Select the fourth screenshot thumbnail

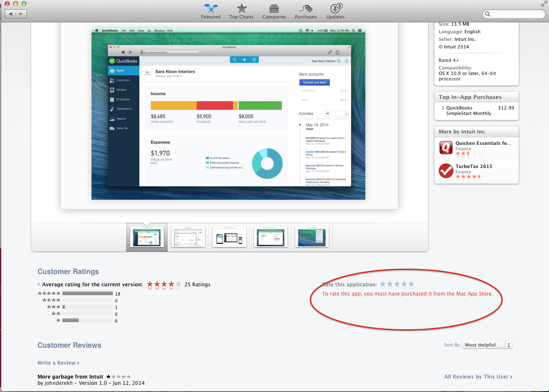[271, 237]
